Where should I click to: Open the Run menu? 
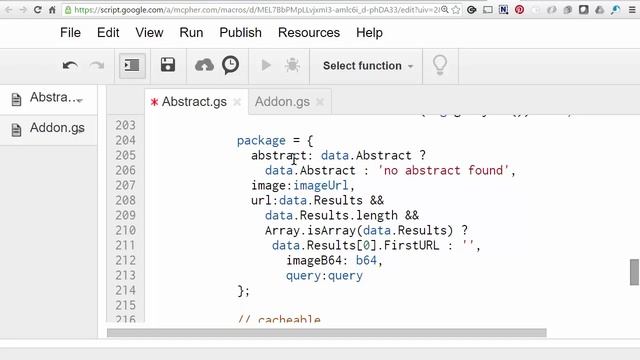pos(191,33)
